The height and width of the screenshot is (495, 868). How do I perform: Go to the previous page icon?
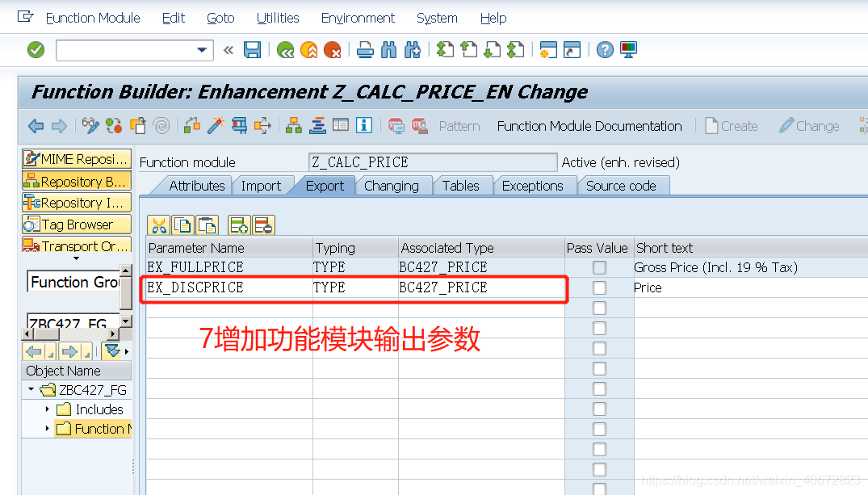[x=469, y=50]
